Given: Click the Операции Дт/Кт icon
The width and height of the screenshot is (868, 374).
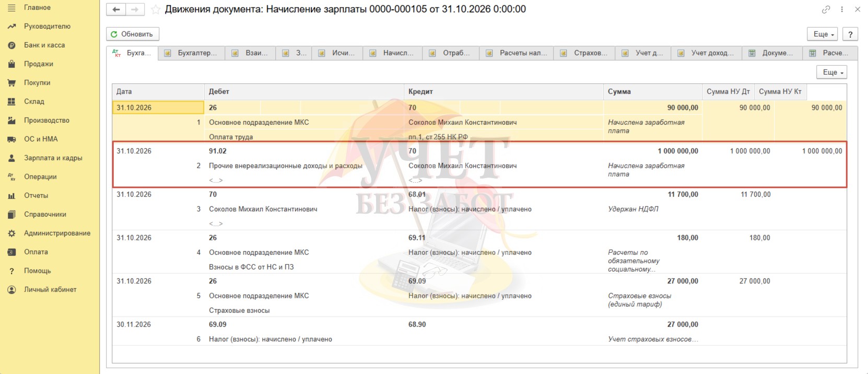Looking at the screenshot, I should point(11,177).
